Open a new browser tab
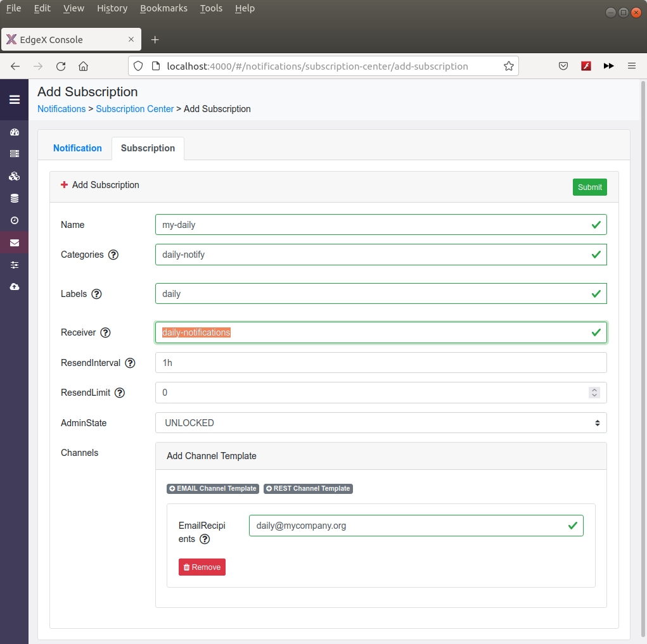 (155, 40)
